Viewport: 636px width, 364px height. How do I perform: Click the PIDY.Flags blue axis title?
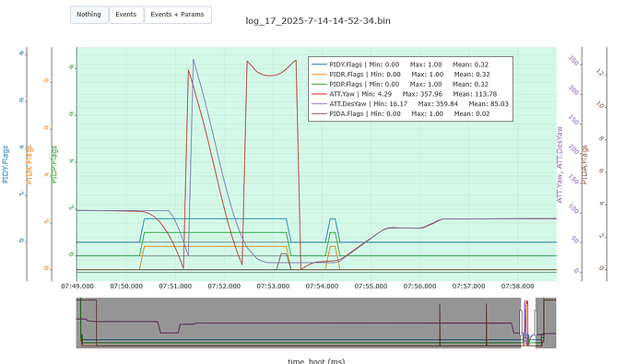[x=6, y=164]
